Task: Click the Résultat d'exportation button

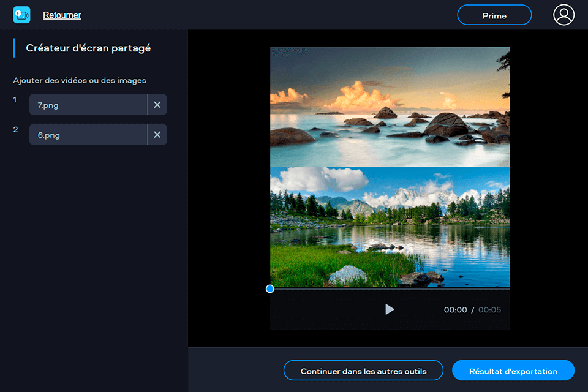Action: tap(513, 371)
